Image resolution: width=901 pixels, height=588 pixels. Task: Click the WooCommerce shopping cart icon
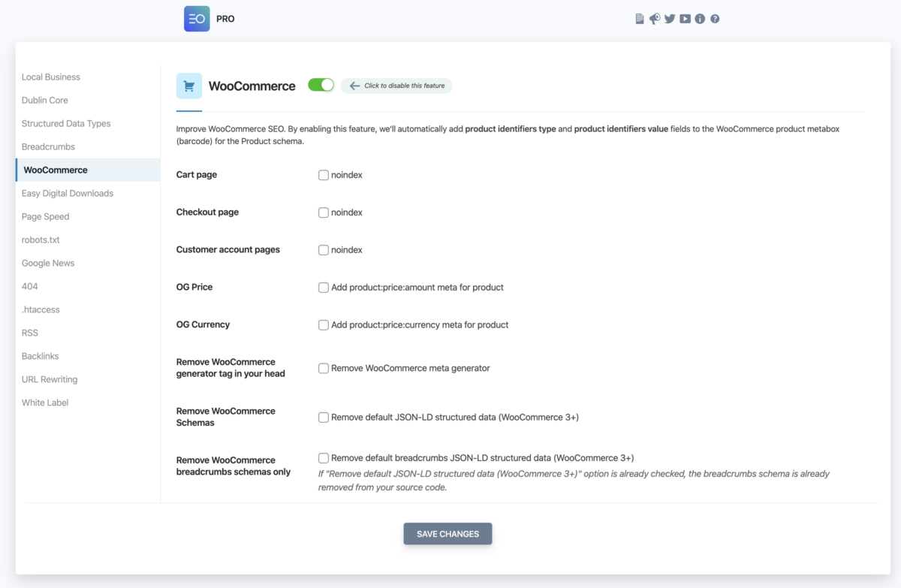click(189, 86)
